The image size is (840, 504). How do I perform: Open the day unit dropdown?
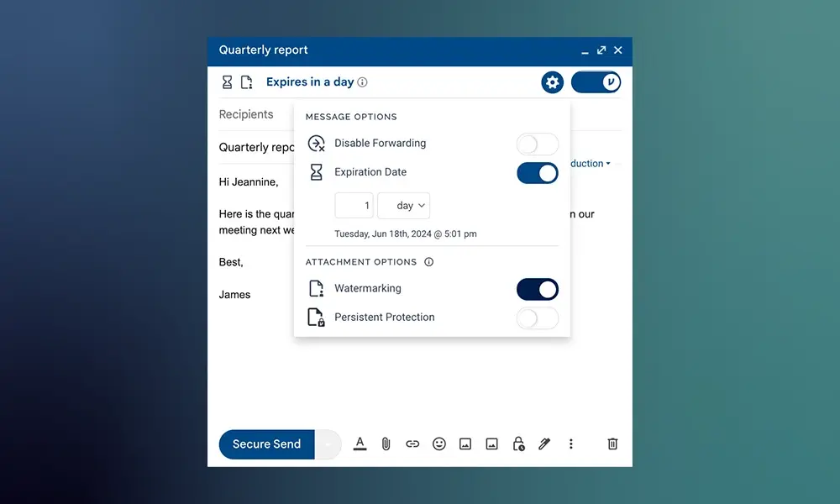404,206
